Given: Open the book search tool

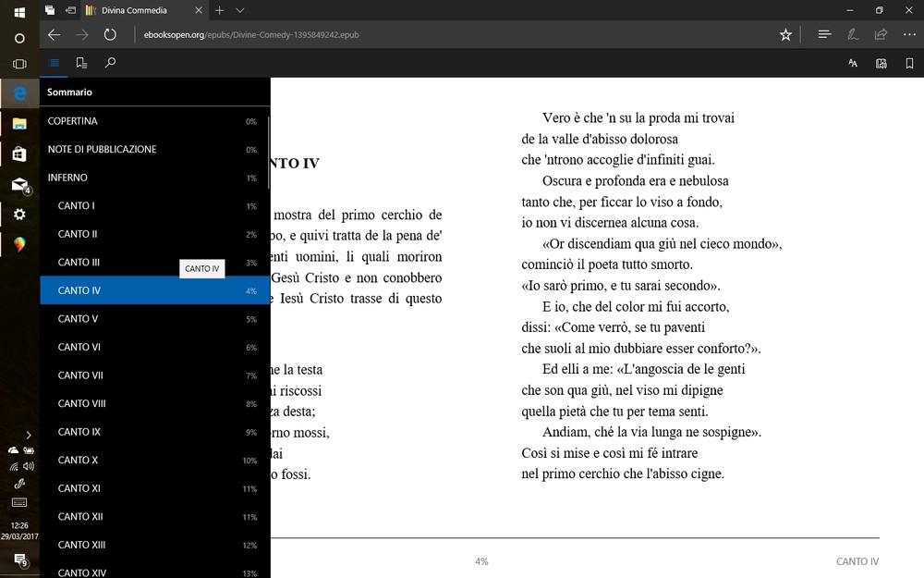Looking at the screenshot, I should pyautogui.click(x=110, y=63).
